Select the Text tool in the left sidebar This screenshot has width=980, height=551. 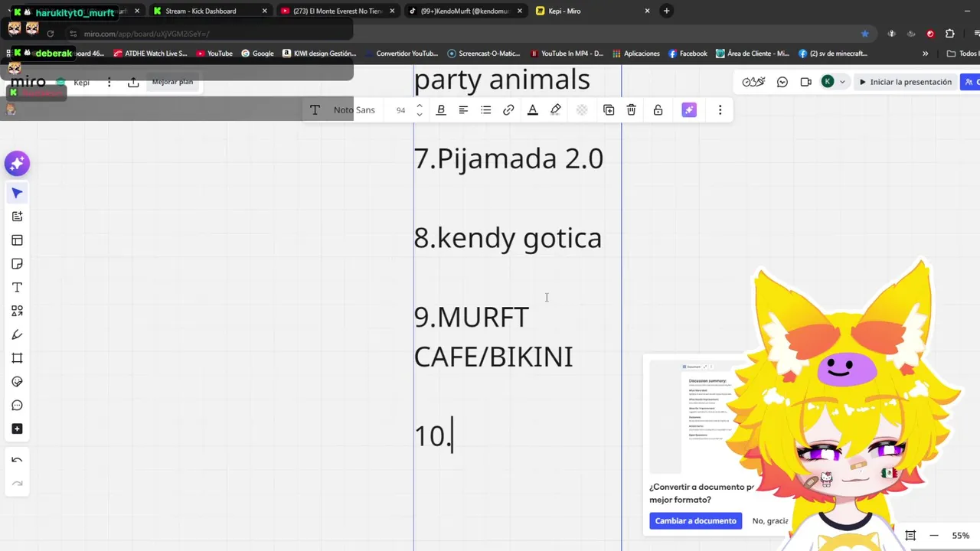click(17, 287)
